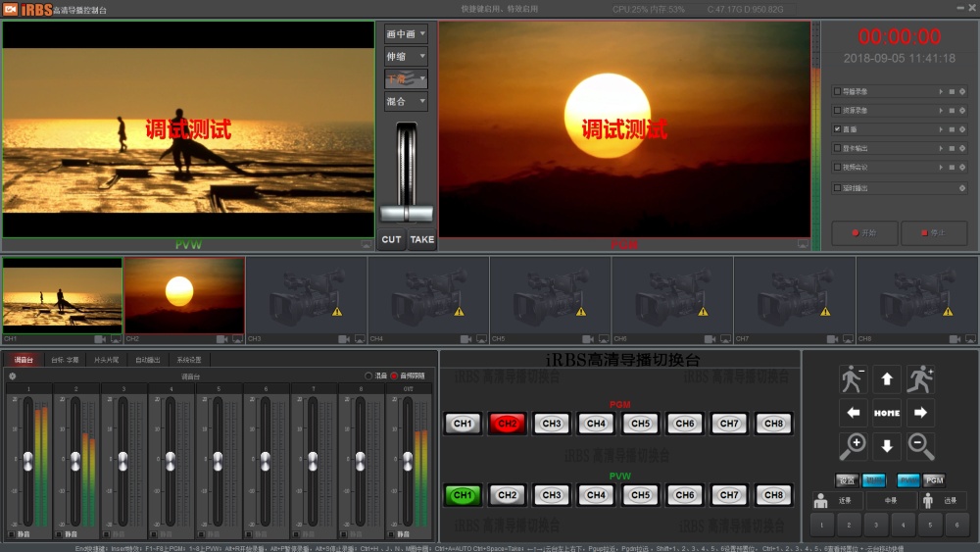Switch to the 调音台 tab

[24, 360]
